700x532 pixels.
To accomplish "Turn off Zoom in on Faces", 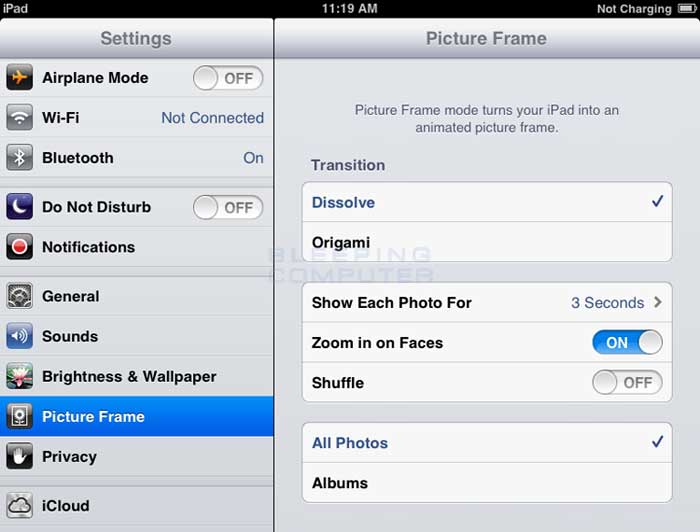I will pos(627,342).
